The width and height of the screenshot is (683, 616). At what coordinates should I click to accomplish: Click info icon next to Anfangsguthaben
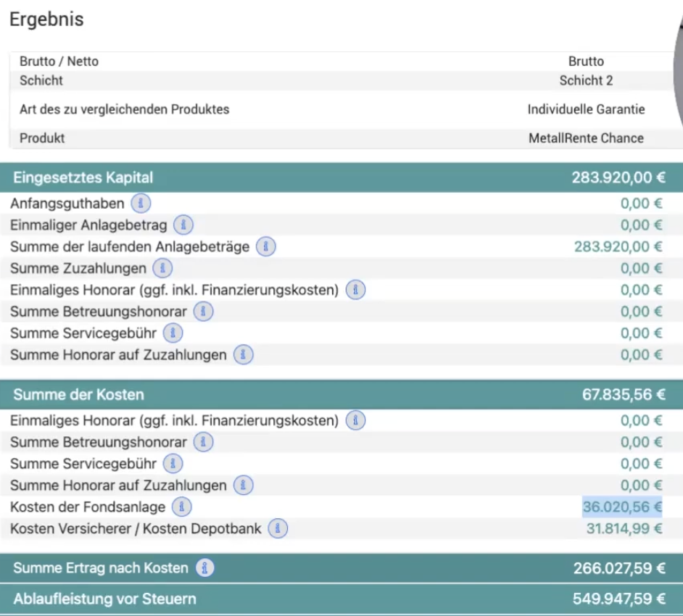tap(141, 204)
